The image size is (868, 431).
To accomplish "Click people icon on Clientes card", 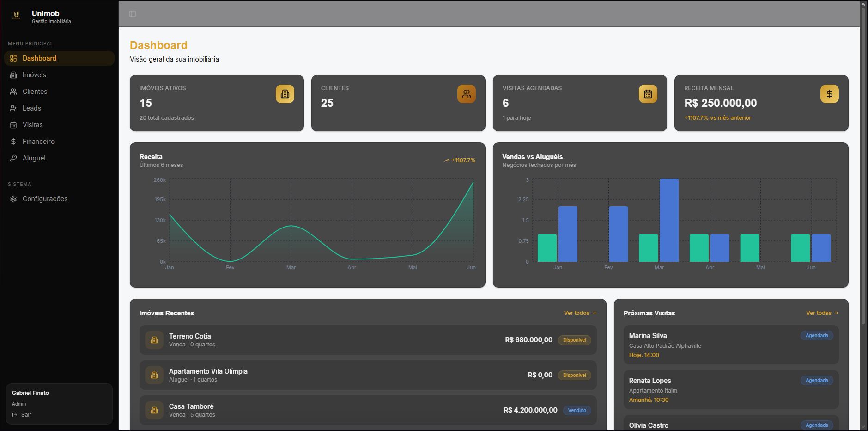I will [x=467, y=94].
